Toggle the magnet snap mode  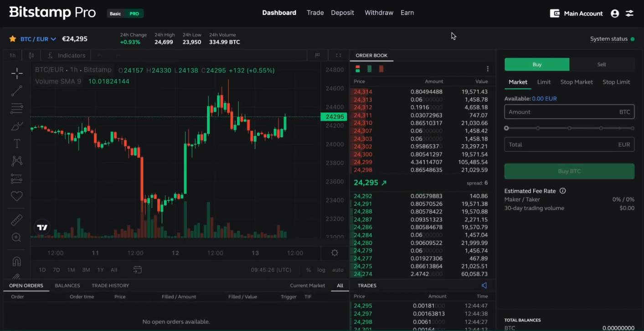[17, 261]
